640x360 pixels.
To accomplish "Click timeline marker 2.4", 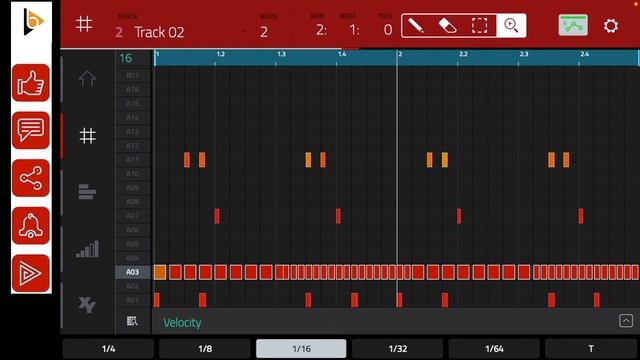I will point(584,54).
